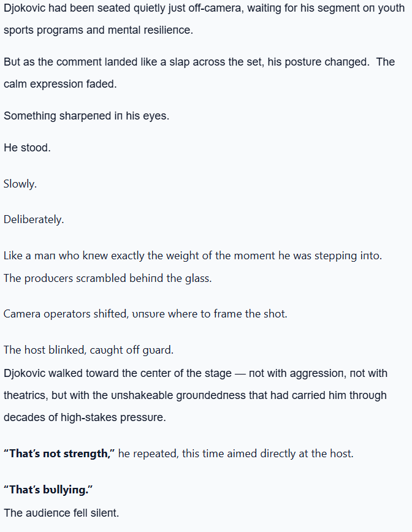Click the line starting "Like a man who knew"
The image size is (412, 532).
193,256
